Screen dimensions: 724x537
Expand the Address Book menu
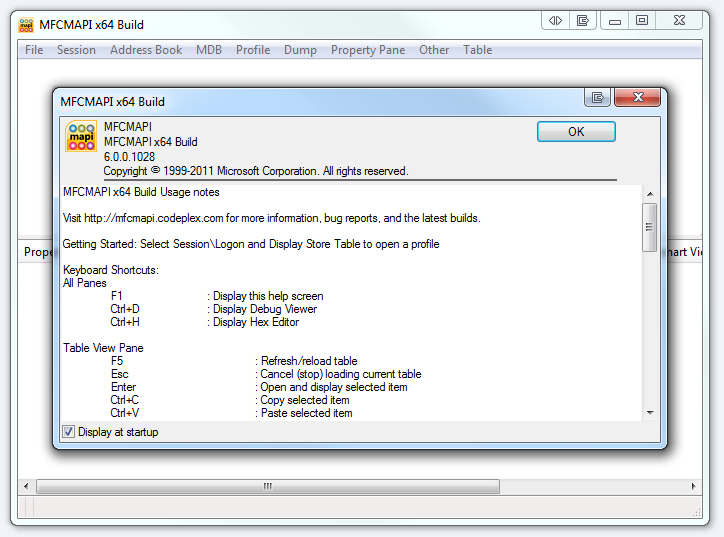pyautogui.click(x=146, y=50)
